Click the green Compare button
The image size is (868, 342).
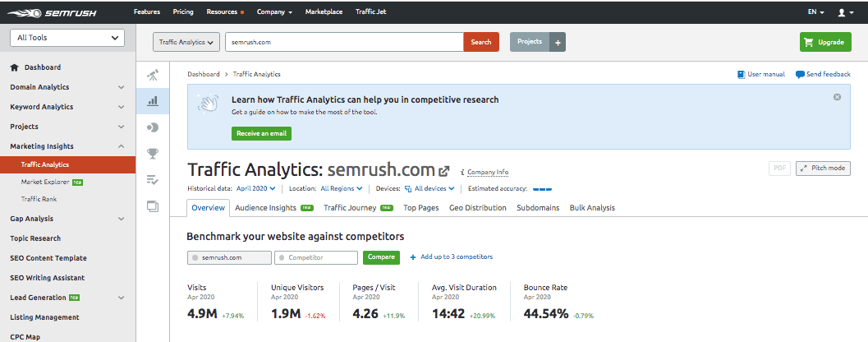point(381,257)
